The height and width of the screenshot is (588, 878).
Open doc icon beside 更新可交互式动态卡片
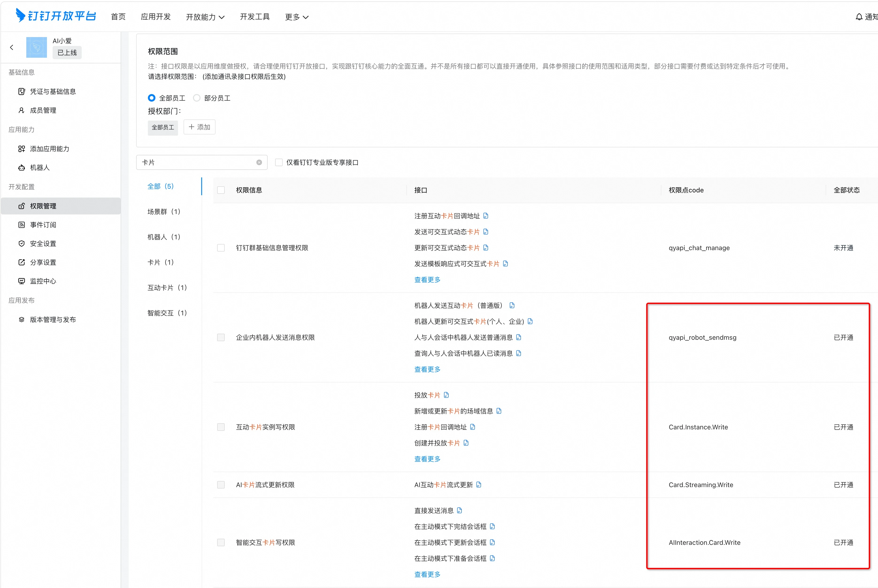pyautogui.click(x=485, y=248)
